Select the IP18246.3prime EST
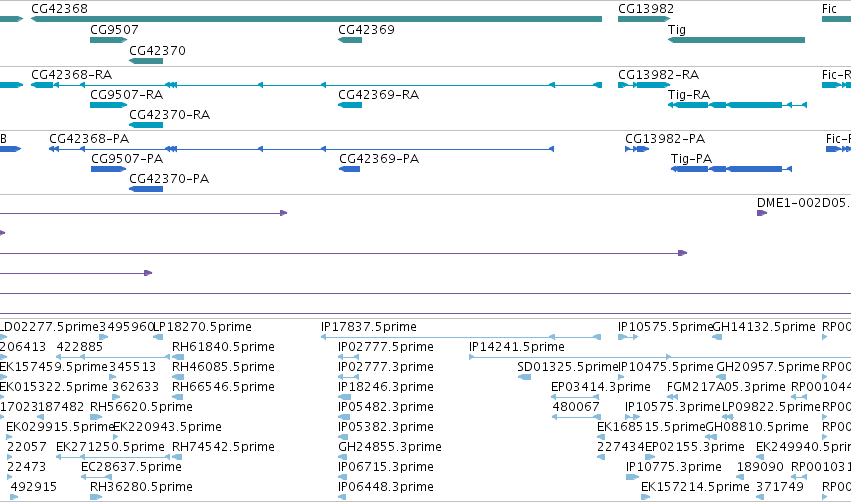The image size is (851, 502). coord(344,397)
